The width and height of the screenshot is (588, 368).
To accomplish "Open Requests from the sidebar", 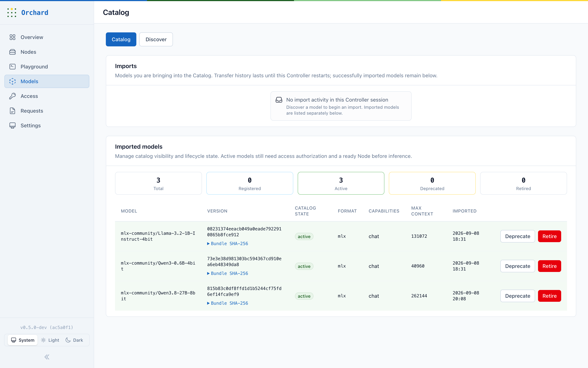I will tap(47, 111).
